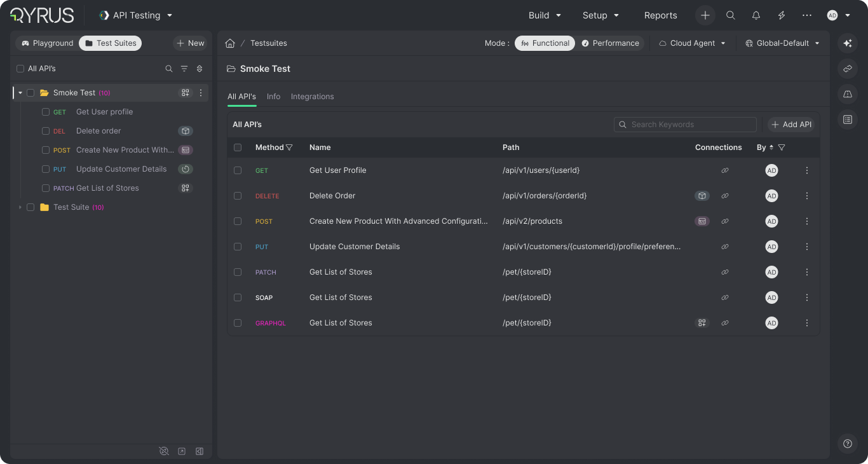The image size is (868, 464).
Task: Click the Testsuites breadcrumb link
Action: [269, 43]
